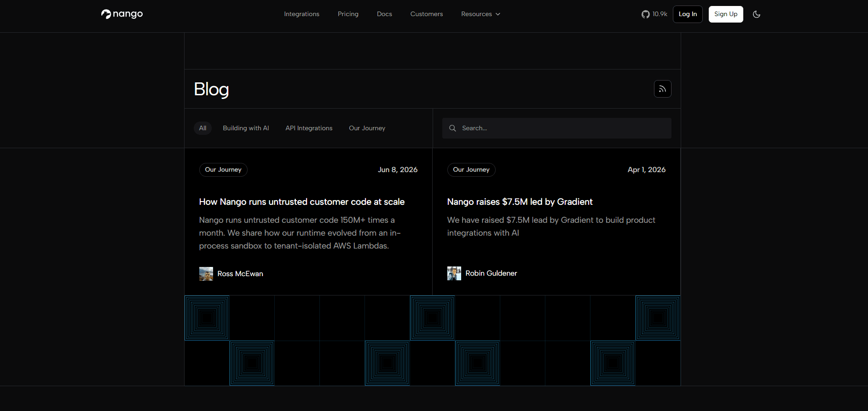Open the Customers page
The height and width of the screenshot is (411, 868).
pyautogui.click(x=427, y=14)
